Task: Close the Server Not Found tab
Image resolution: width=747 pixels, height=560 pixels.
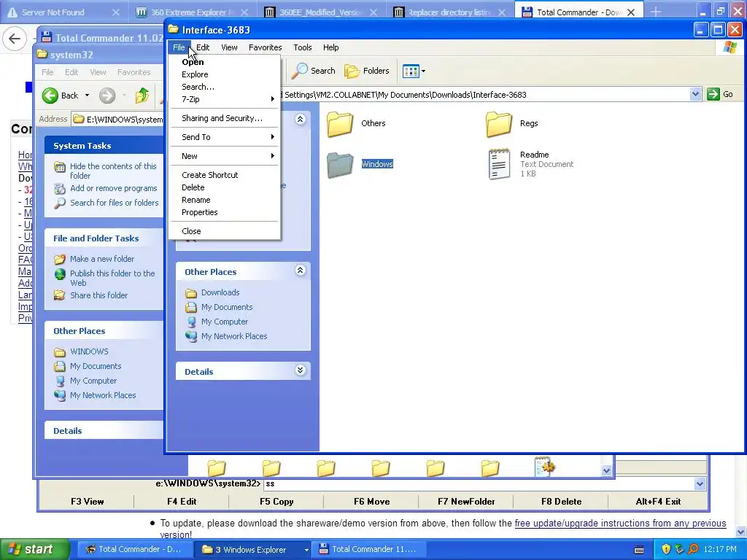Action: [x=116, y=12]
